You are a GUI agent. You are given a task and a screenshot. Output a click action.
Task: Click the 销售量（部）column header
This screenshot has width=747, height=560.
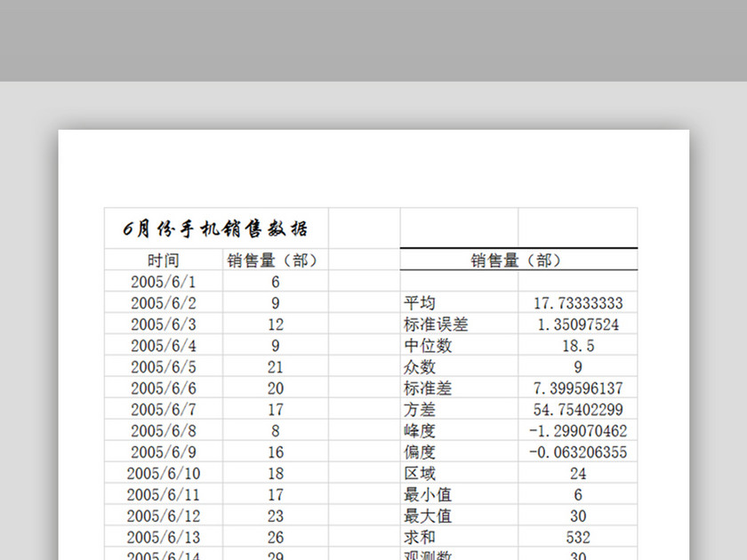click(x=272, y=260)
